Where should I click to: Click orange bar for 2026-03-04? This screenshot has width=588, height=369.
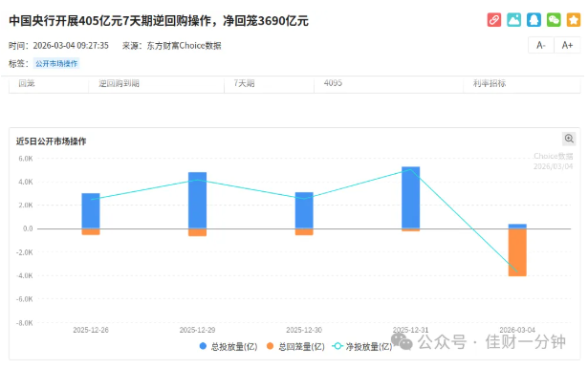tap(517, 252)
